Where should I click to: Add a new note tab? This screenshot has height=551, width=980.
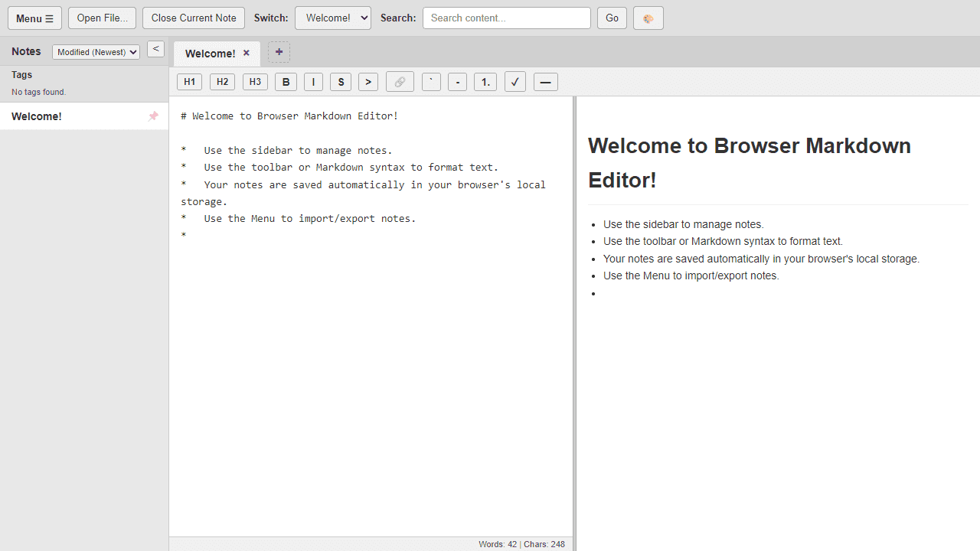pyautogui.click(x=279, y=52)
